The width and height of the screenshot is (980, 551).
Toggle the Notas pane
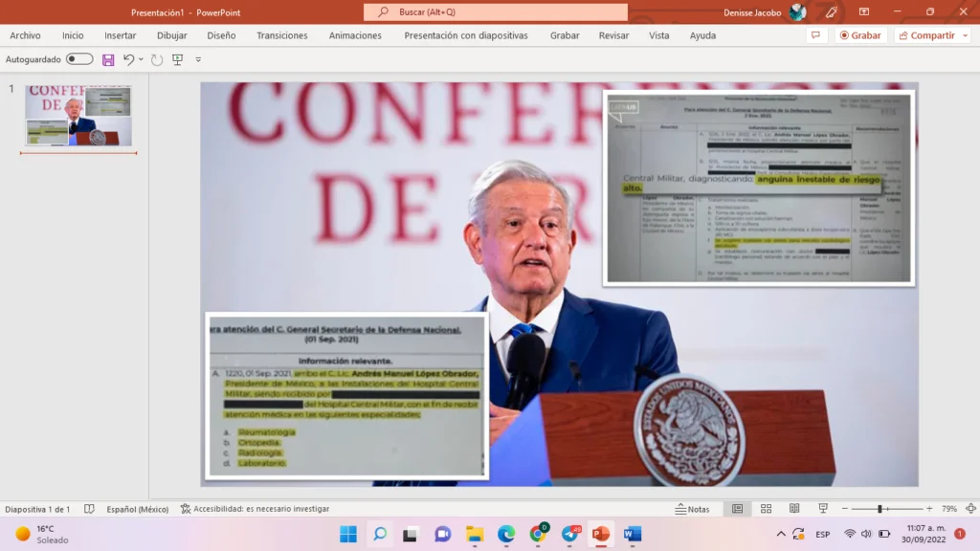693,509
